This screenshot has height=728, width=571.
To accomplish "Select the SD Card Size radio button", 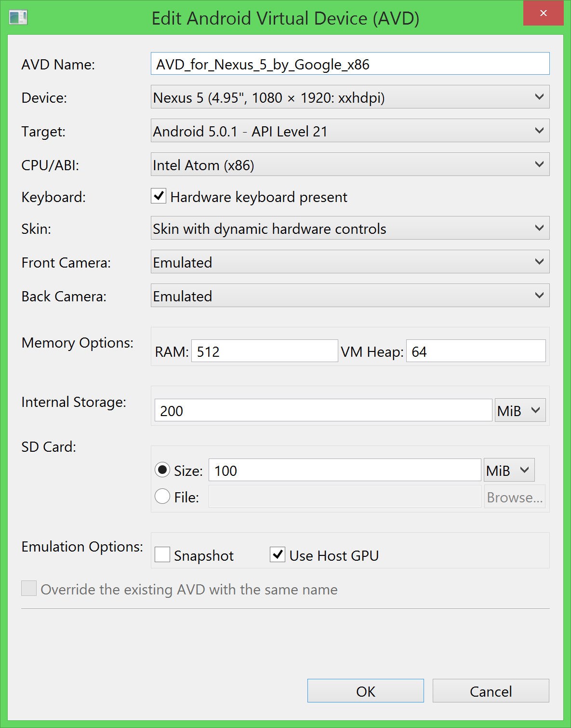I will [x=162, y=470].
